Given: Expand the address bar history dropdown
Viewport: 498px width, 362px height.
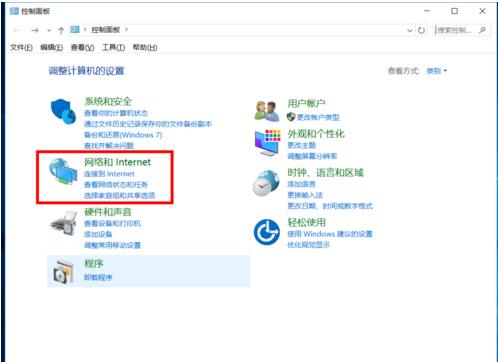Looking at the screenshot, I should (x=410, y=30).
